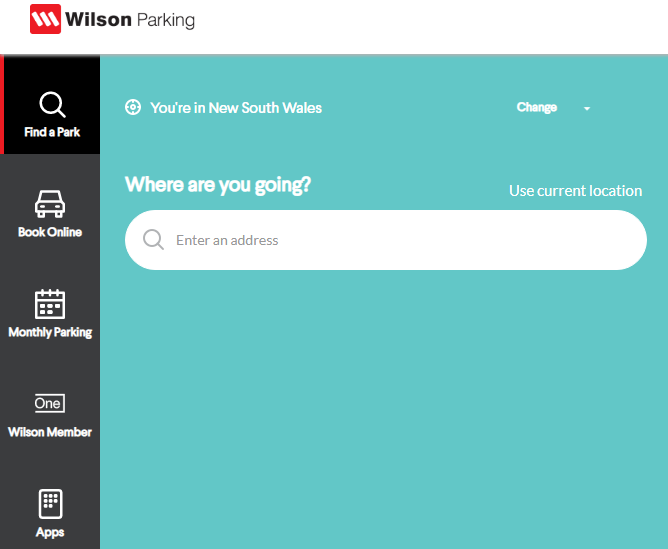Open the Wilson Parking wordmark home link
The height and width of the screenshot is (549, 668).
tap(130, 20)
